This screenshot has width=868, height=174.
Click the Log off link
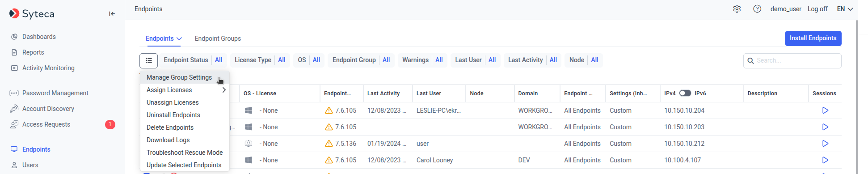click(x=817, y=9)
